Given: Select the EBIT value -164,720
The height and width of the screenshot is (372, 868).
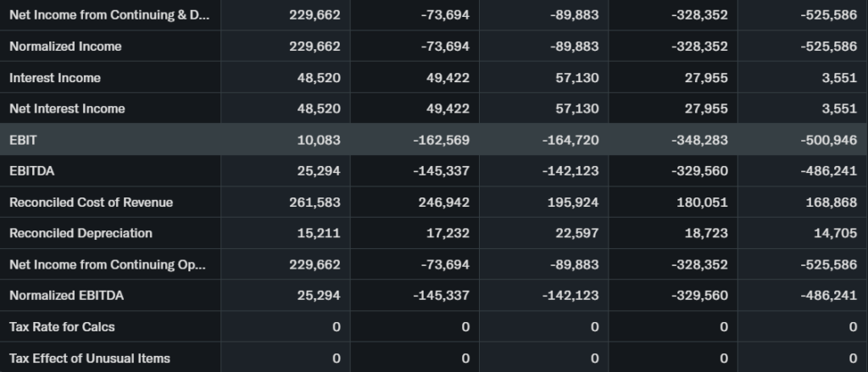Looking at the screenshot, I should (570, 140).
